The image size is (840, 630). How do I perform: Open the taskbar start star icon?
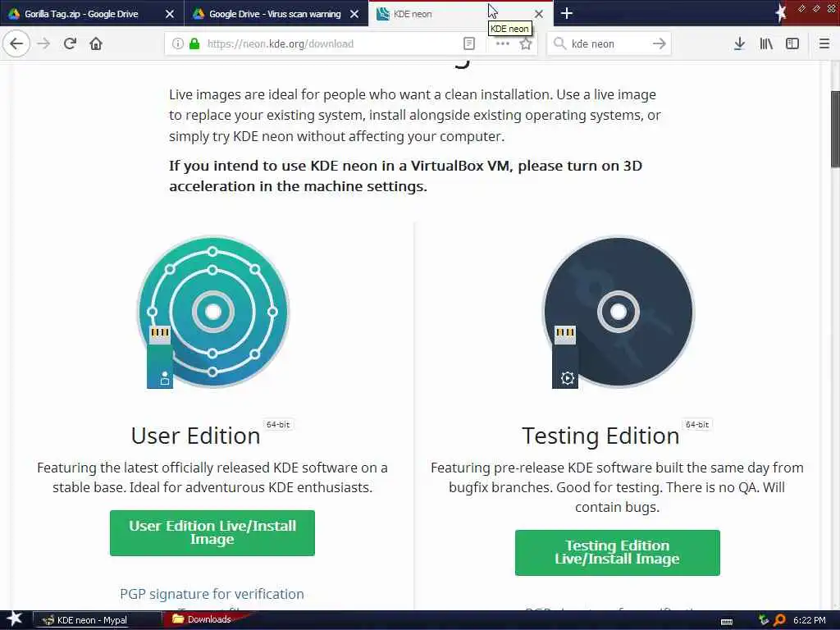point(15,619)
